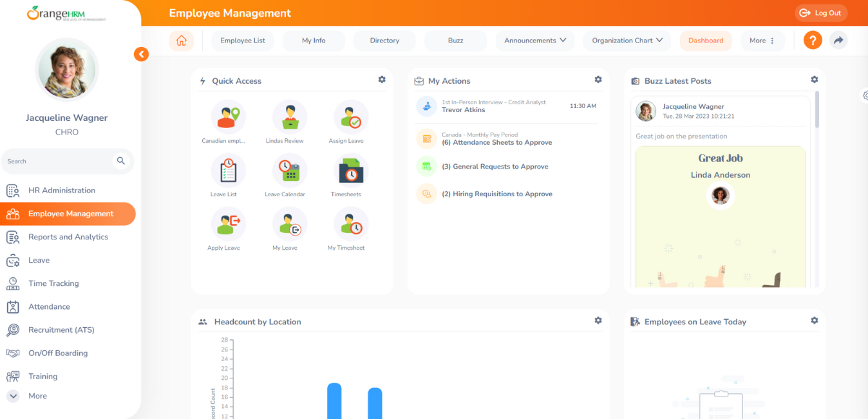The height and width of the screenshot is (419, 868).
Task: Click the share arrow icon near help
Action: coord(838,40)
